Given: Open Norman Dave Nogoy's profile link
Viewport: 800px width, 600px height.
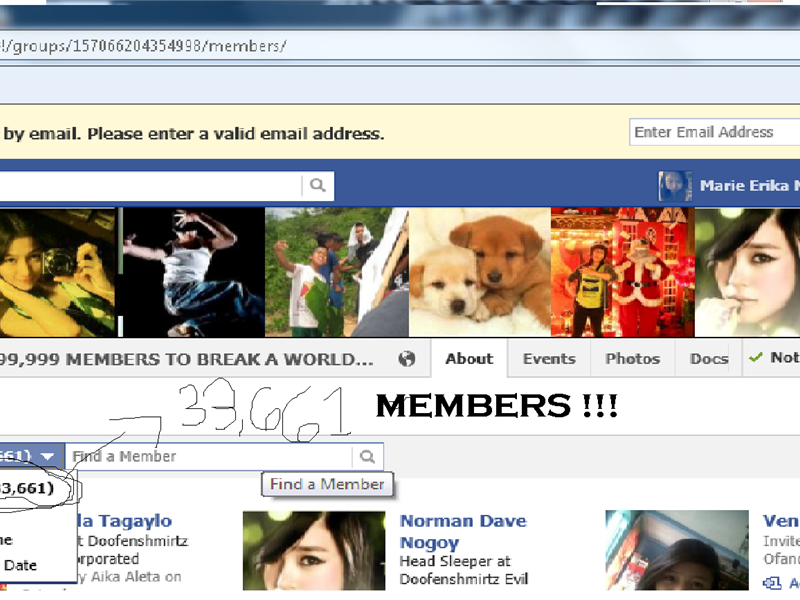Looking at the screenshot, I should pyautogui.click(x=462, y=531).
